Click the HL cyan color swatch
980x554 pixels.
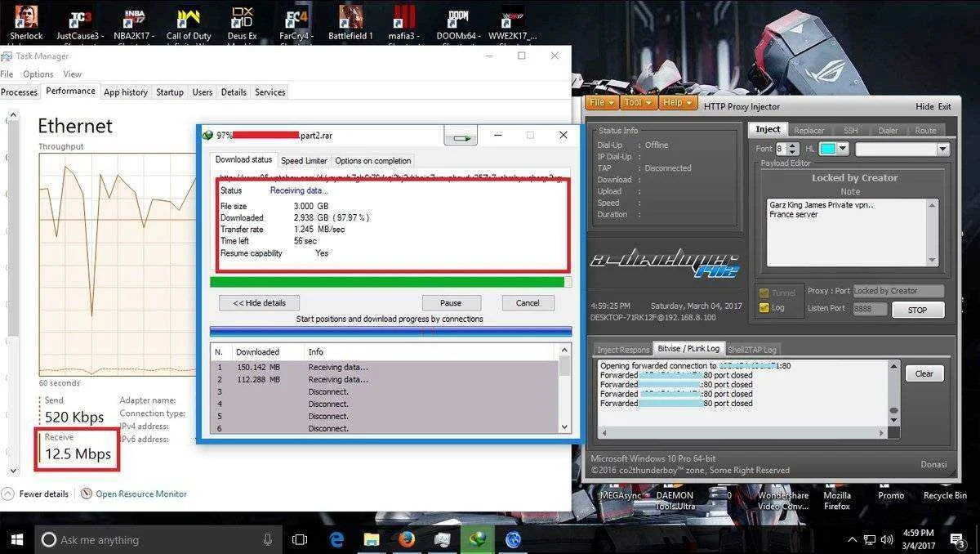point(827,149)
